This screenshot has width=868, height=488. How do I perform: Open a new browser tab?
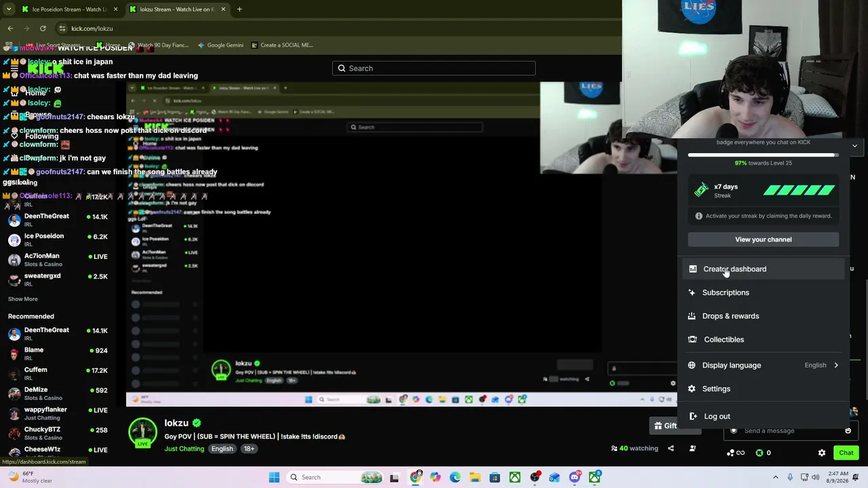(x=239, y=9)
